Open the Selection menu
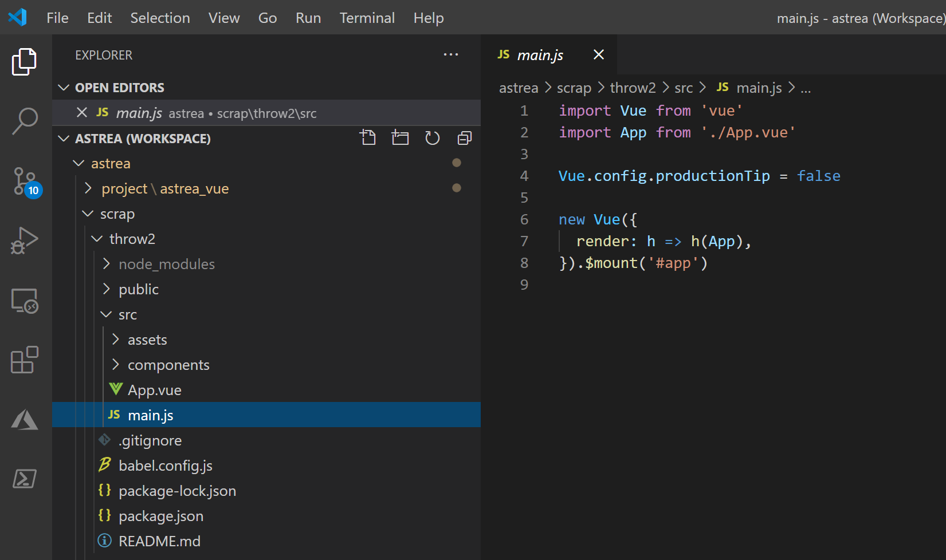This screenshot has height=560, width=946. (160, 18)
